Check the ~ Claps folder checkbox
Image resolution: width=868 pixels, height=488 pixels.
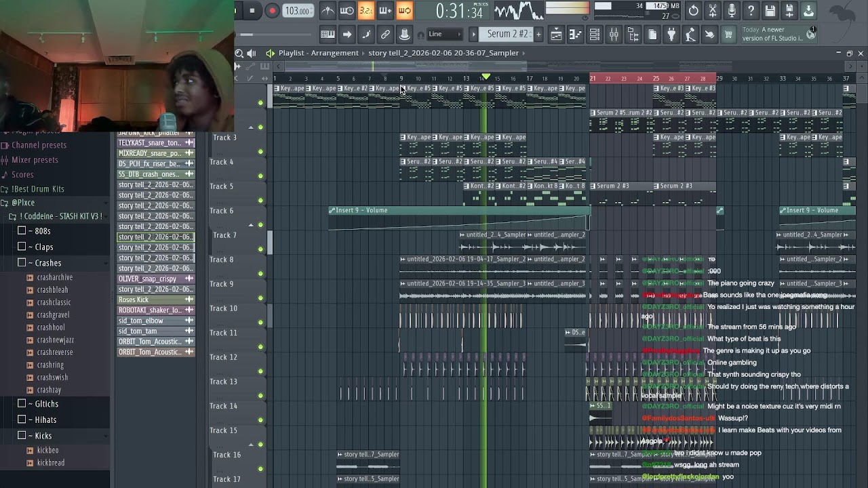point(22,247)
